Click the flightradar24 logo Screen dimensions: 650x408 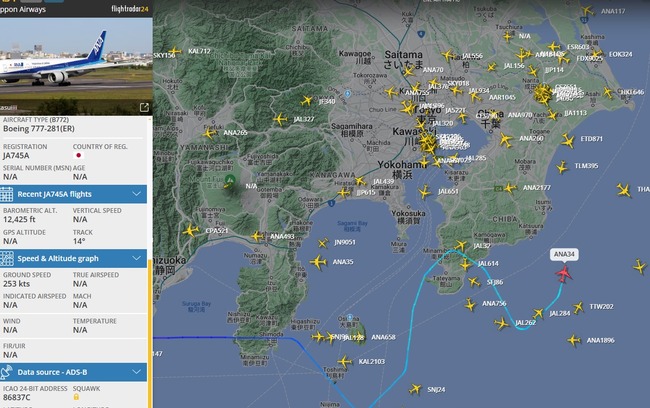pyautogui.click(x=130, y=9)
